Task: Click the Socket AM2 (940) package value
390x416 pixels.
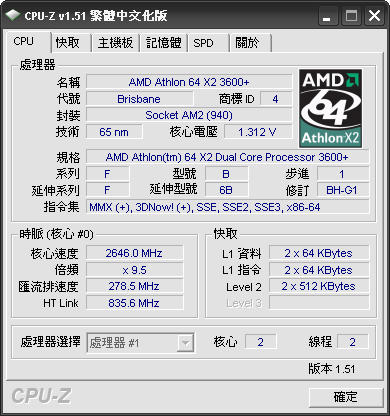Action: (189, 115)
